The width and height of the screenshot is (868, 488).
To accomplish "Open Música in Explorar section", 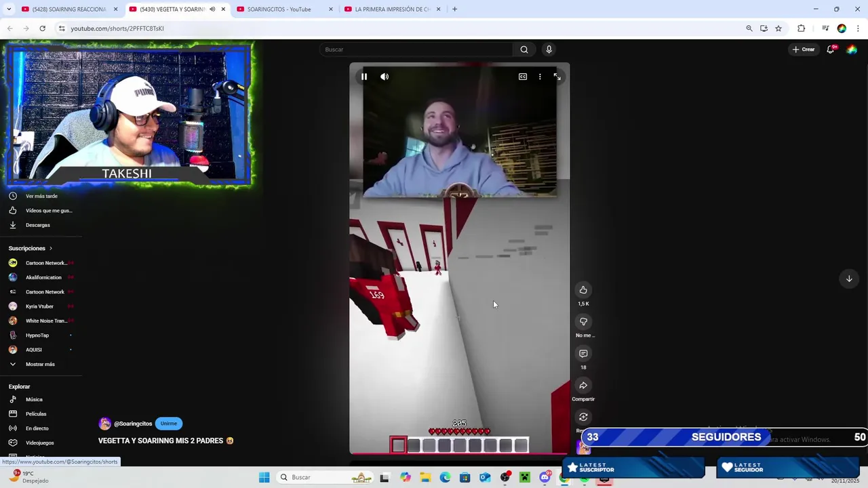I will pyautogui.click(x=34, y=399).
